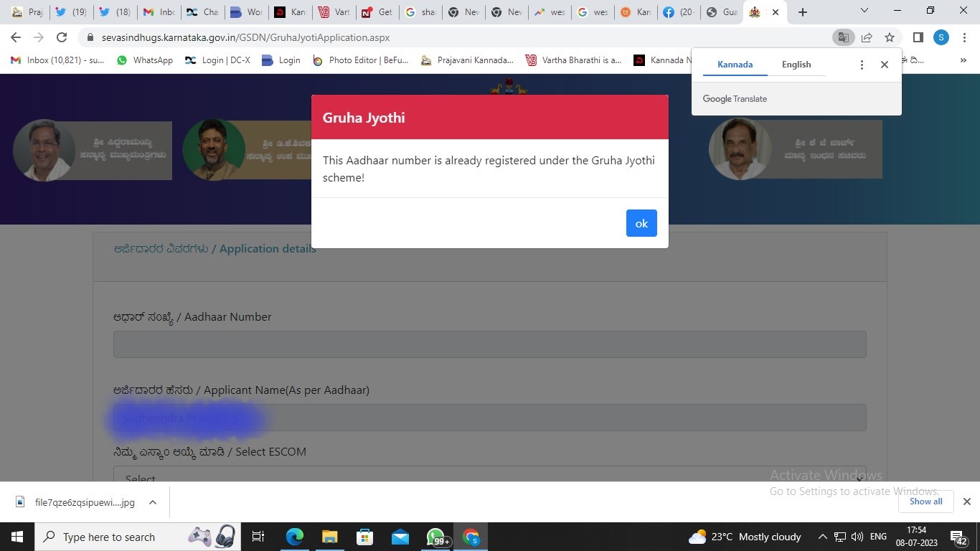
Task: Go back to previous page
Action: 16,37
